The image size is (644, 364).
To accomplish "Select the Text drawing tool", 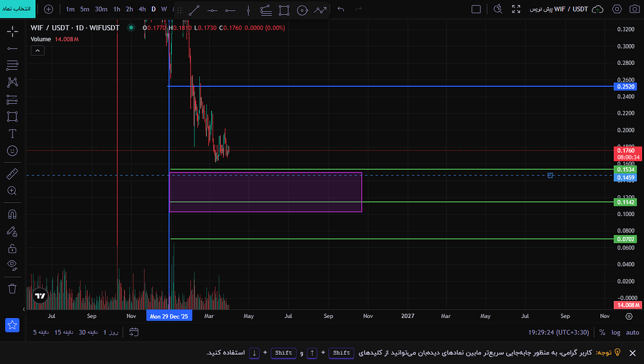I will point(13,134).
